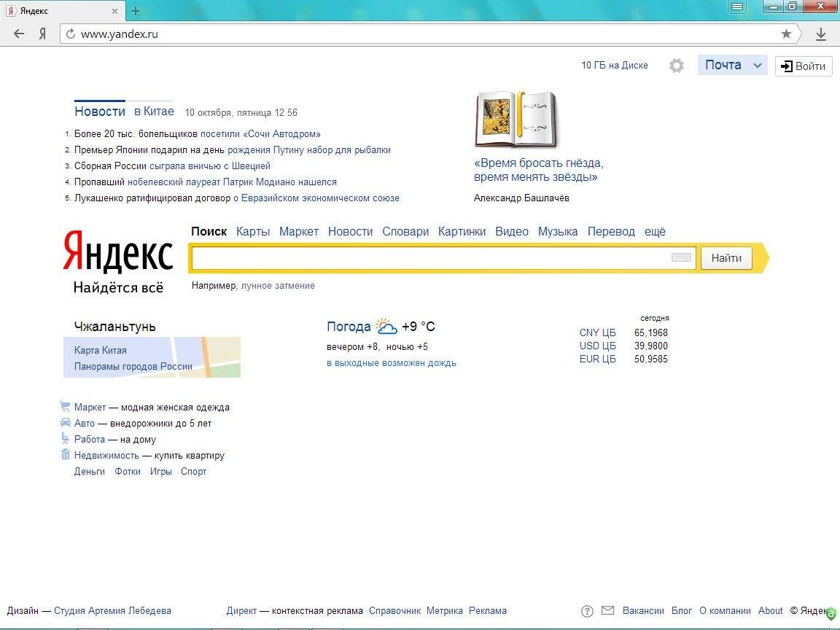Click the Авто car icon
This screenshot has width=840, height=630.
tap(66, 423)
